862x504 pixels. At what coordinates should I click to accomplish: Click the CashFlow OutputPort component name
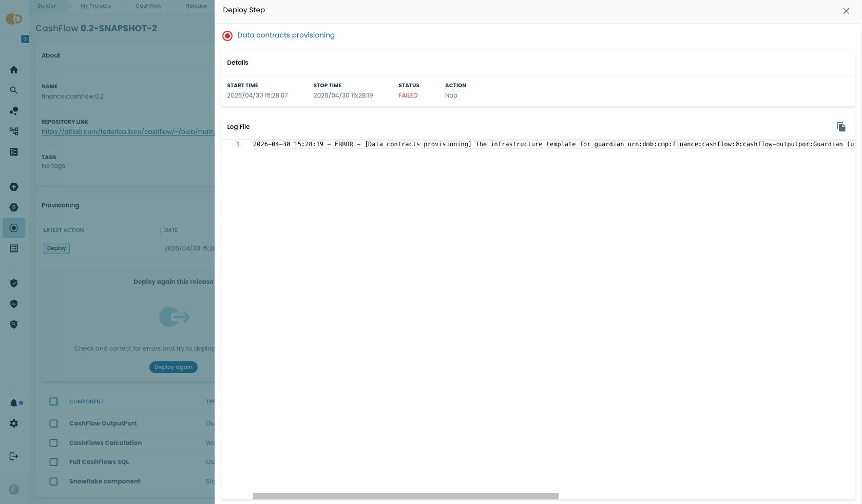[103, 423]
